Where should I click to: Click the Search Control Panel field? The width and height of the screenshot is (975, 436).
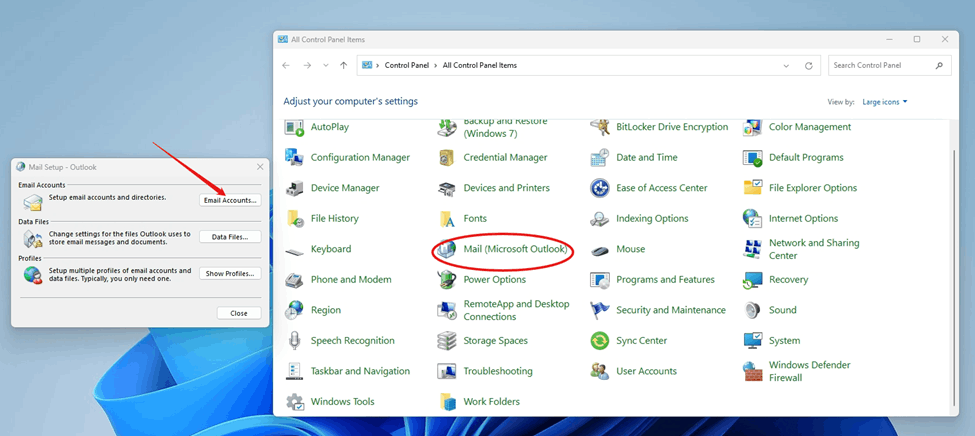[889, 65]
